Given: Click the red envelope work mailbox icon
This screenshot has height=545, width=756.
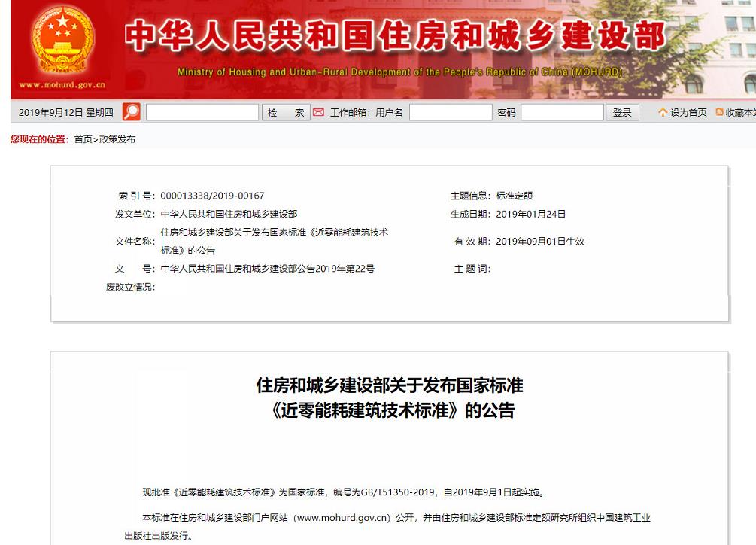Looking at the screenshot, I should [318, 112].
